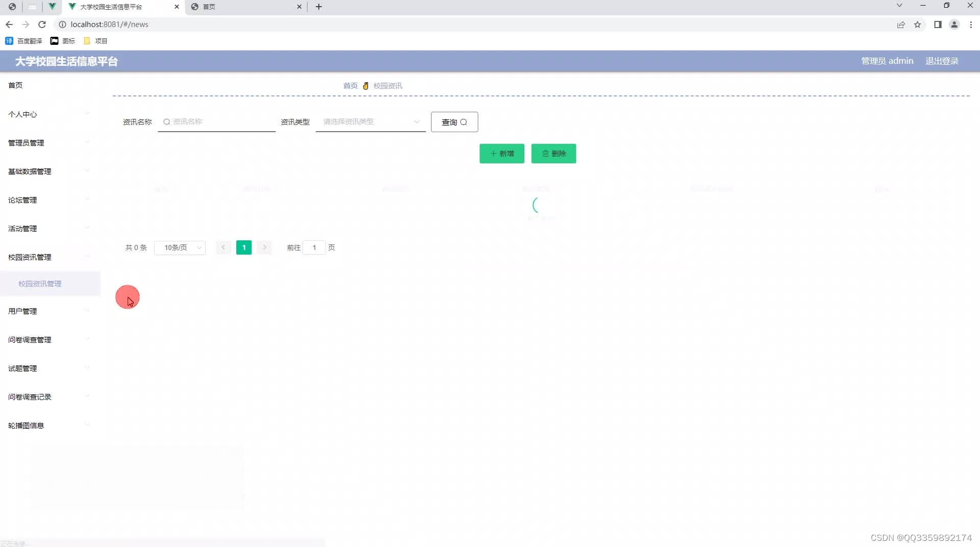Click the previous page arrow

tap(223, 247)
